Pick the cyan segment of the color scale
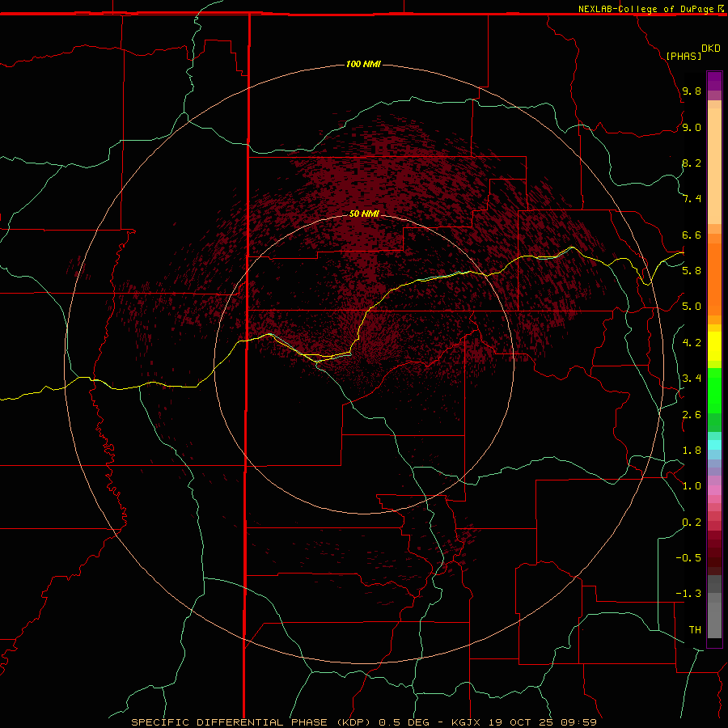 (714, 445)
